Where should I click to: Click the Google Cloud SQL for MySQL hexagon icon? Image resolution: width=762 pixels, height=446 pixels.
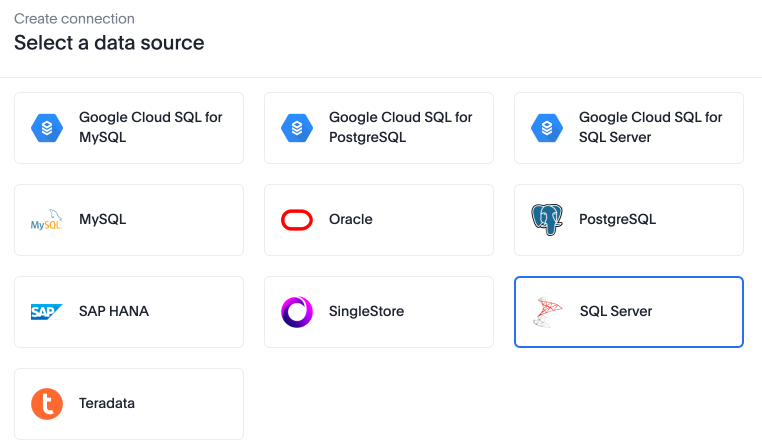47,128
